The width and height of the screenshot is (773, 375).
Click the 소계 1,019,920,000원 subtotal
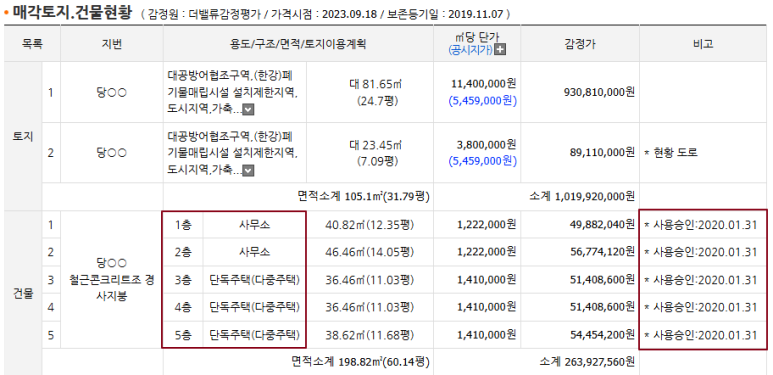click(x=582, y=197)
